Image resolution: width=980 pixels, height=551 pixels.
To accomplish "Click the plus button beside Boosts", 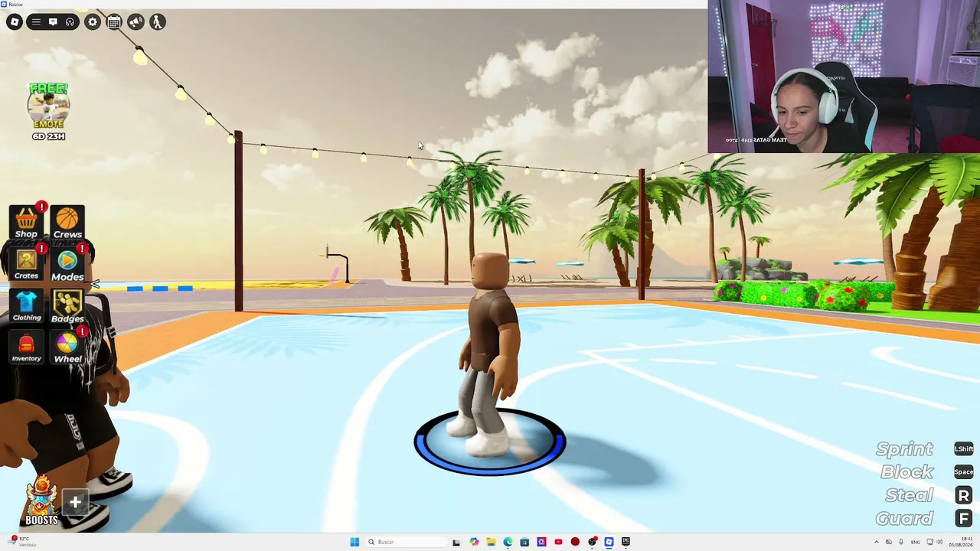I will click(x=75, y=502).
